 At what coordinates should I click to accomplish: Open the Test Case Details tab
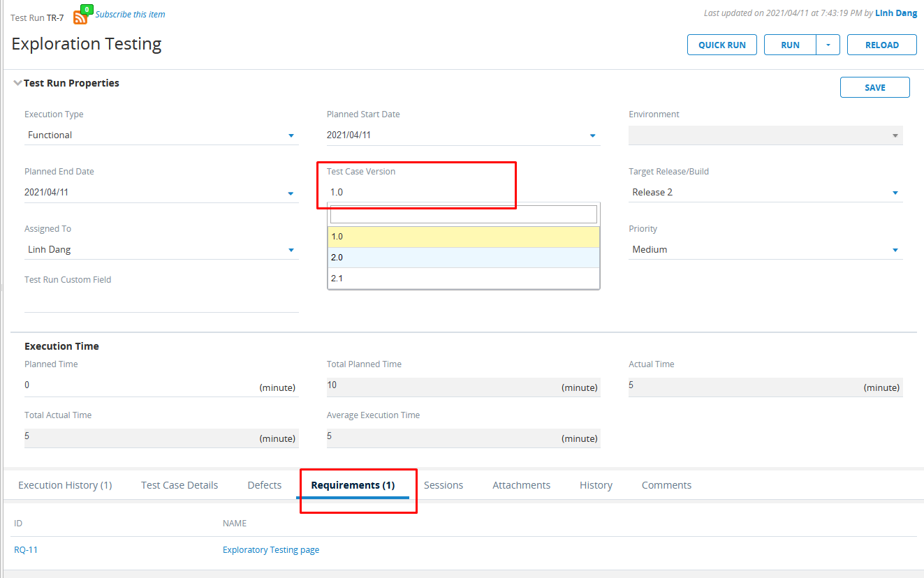click(179, 485)
